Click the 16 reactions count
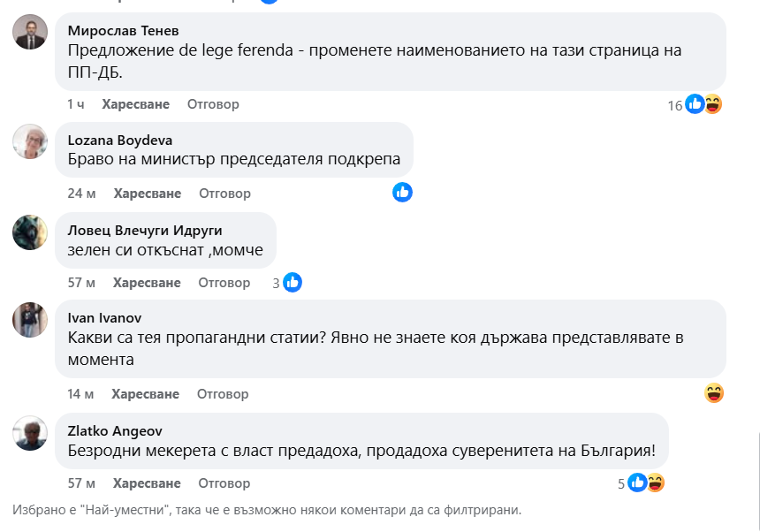 tap(675, 105)
